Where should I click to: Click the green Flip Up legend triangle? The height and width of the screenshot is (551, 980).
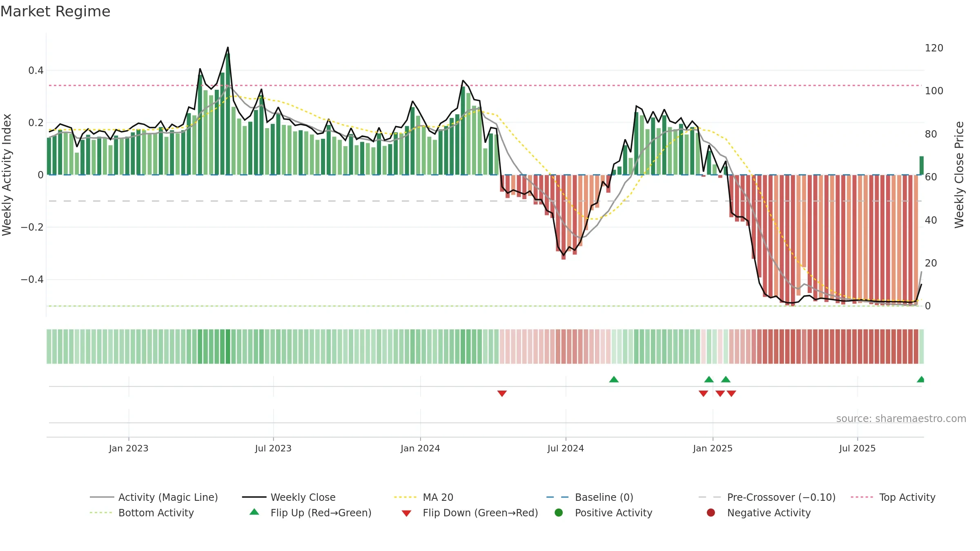point(254,512)
